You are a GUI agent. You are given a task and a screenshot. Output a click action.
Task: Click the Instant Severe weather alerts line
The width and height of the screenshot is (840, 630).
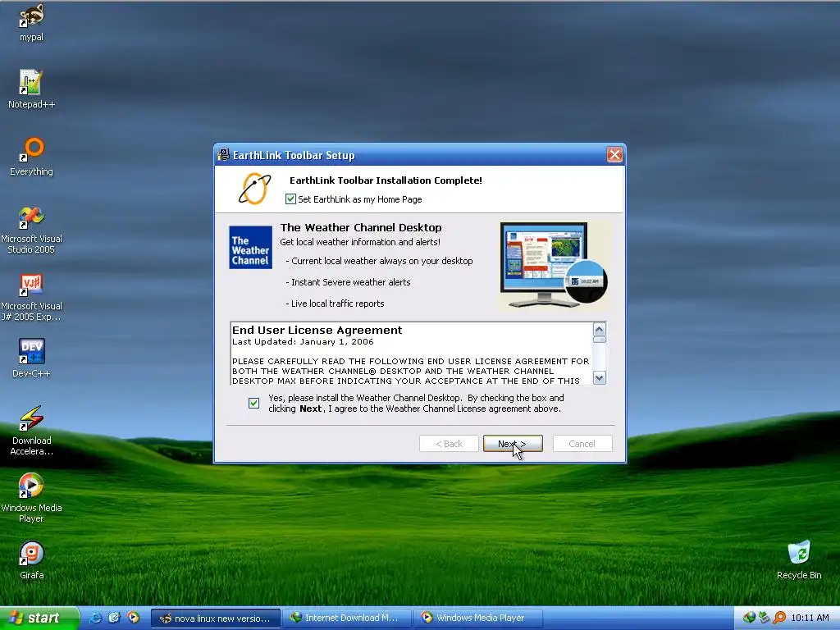[x=348, y=282]
